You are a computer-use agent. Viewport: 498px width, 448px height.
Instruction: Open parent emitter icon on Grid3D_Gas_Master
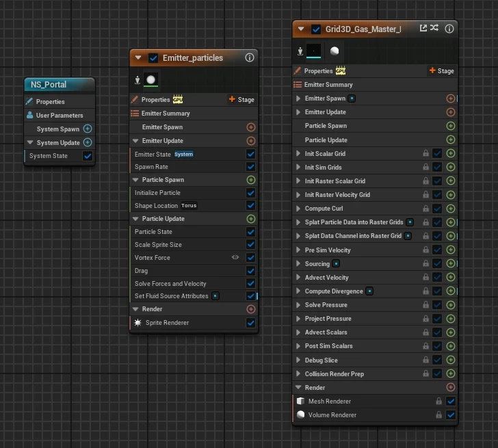point(423,28)
